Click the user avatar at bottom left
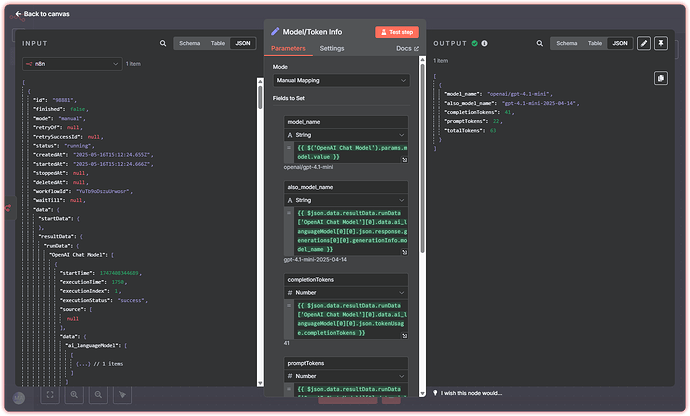Screen dimensions: 690x416 pos(18,398)
